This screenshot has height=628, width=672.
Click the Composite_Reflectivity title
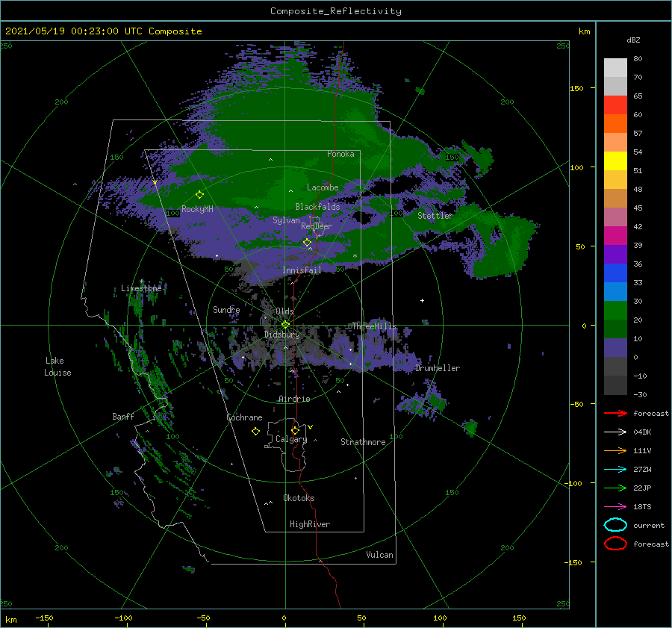pos(336,11)
